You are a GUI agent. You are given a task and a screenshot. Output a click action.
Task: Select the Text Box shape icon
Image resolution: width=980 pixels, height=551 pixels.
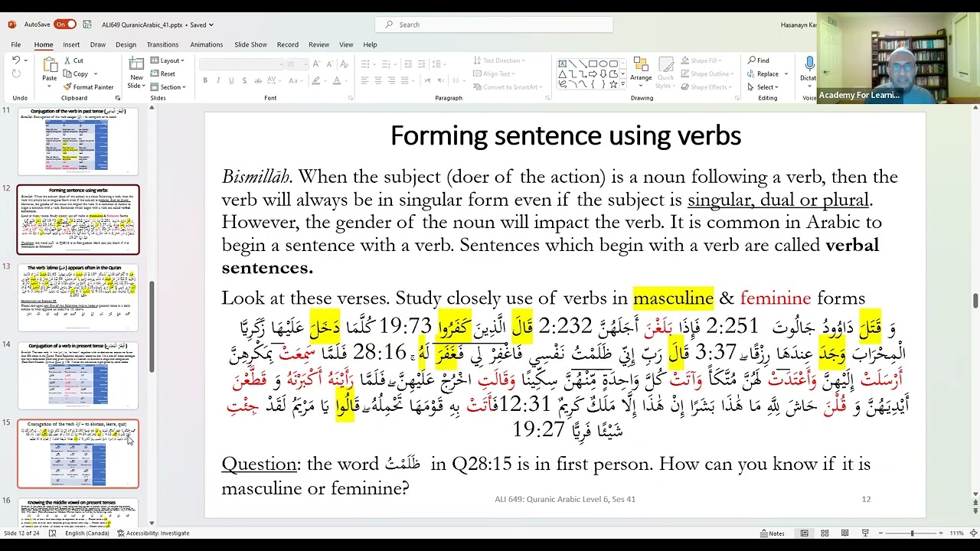click(x=563, y=64)
